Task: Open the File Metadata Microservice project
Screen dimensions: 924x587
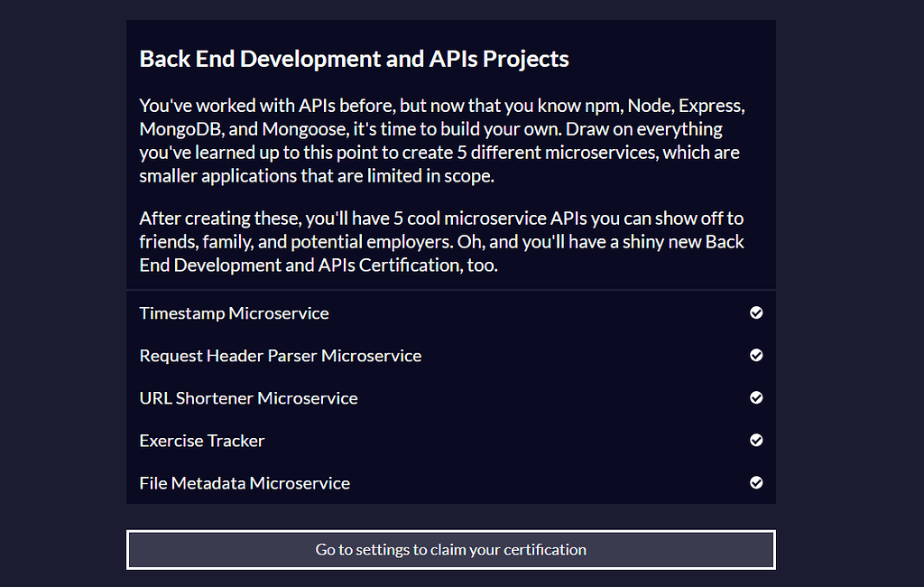Action: [x=244, y=482]
